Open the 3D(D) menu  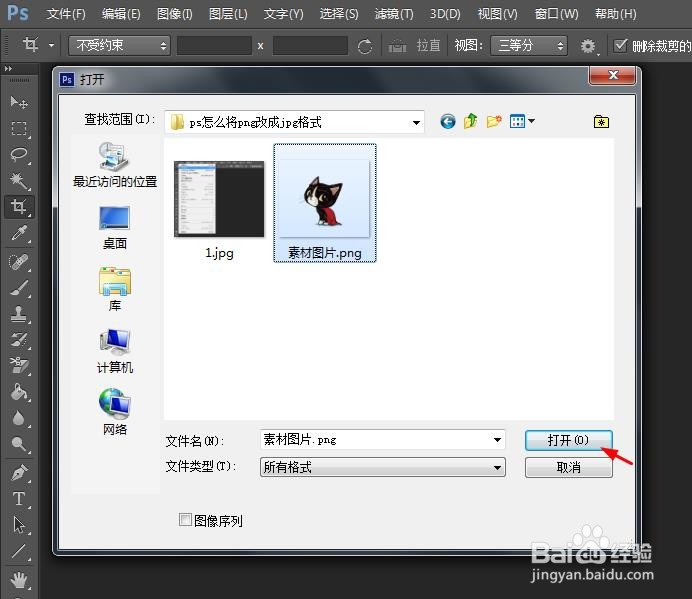pyautogui.click(x=445, y=14)
